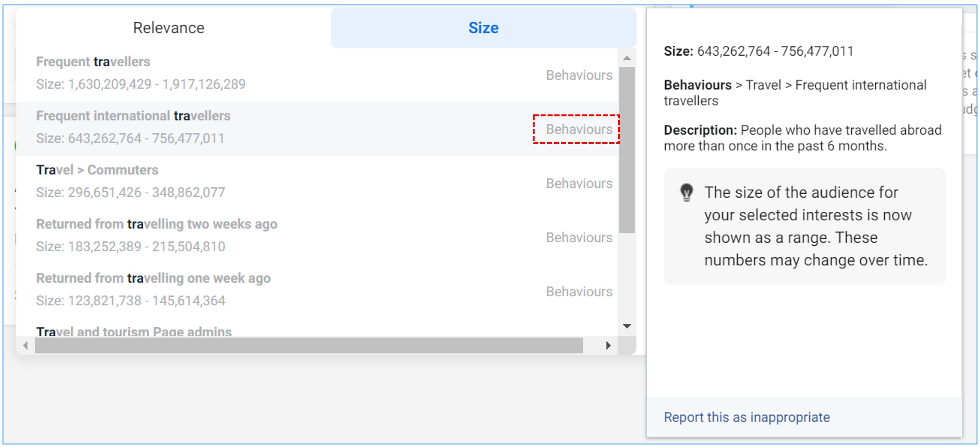Switch to the Relevance tab
The height and width of the screenshot is (447, 980).
168,28
